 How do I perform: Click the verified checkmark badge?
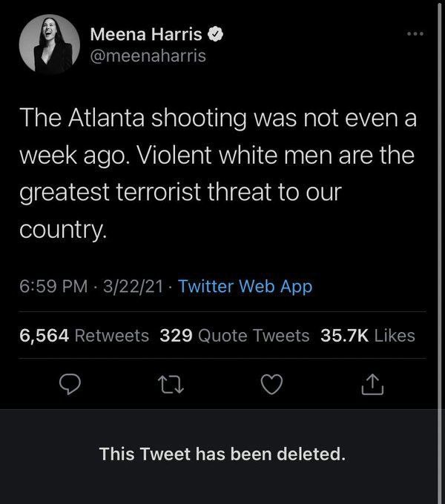215,34
